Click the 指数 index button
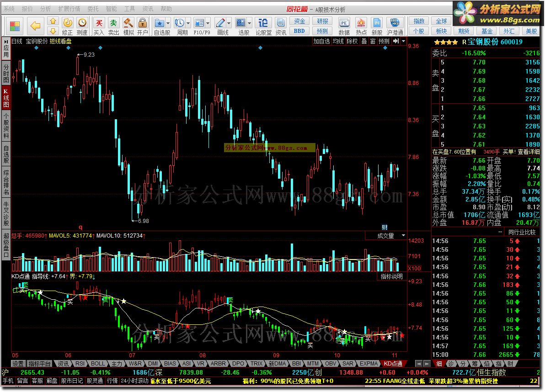Image resolution: width=545 pixels, height=392 pixels. pyautogui.click(x=419, y=21)
